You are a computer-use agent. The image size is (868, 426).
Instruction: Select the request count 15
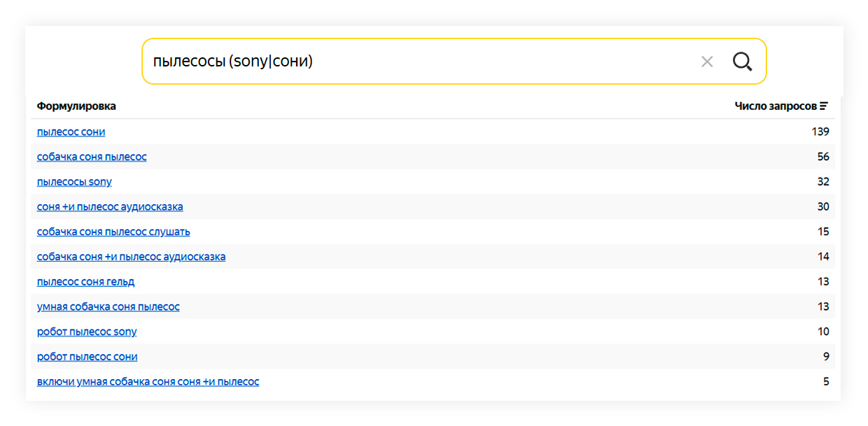click(823, 232)
